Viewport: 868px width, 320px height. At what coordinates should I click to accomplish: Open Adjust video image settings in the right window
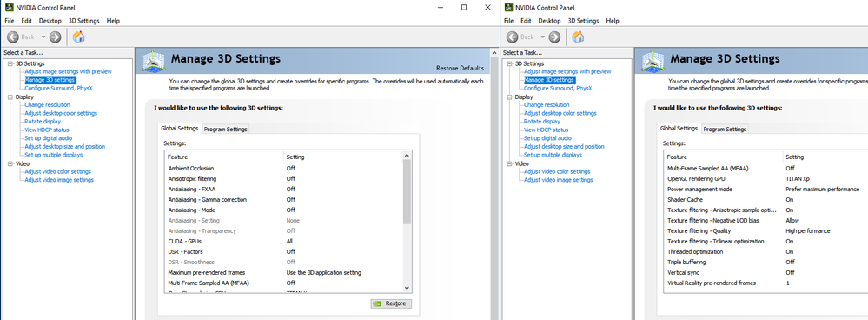pos(558,180)
